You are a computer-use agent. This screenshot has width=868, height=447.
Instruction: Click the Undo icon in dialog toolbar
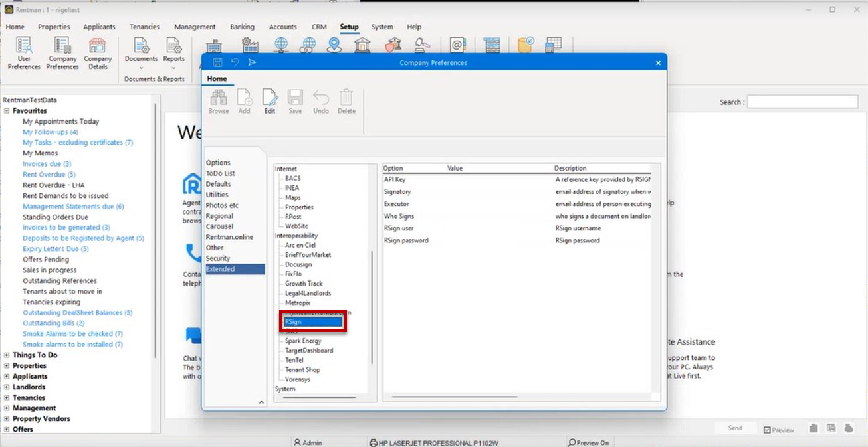pyautogui.click(x=321, y=101)
